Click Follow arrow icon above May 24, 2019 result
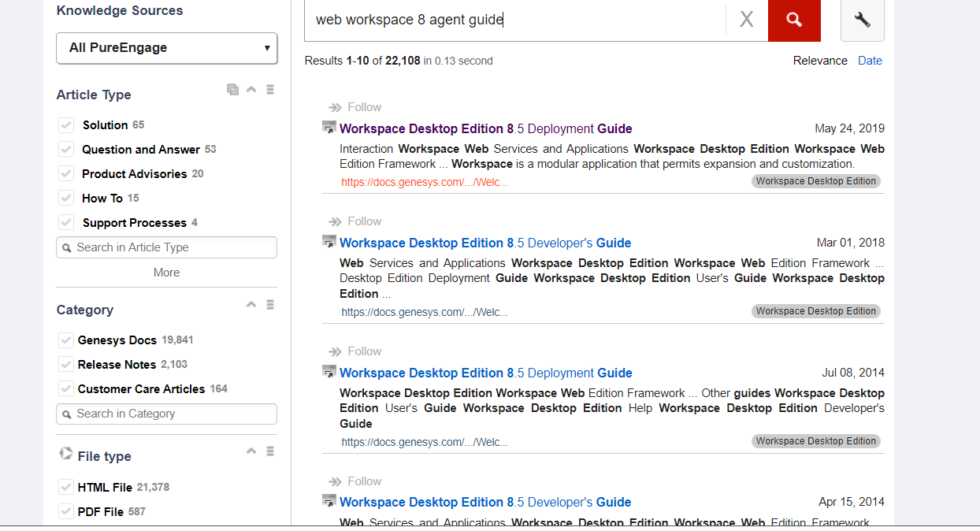The height and width of the screenshot is (531, 980). (x=335, y=107)
